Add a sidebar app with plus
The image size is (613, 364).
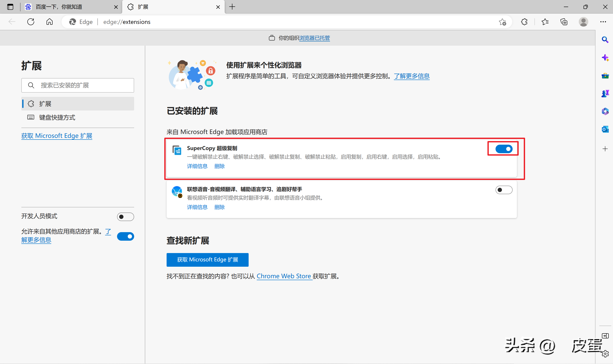pos(605,149)
